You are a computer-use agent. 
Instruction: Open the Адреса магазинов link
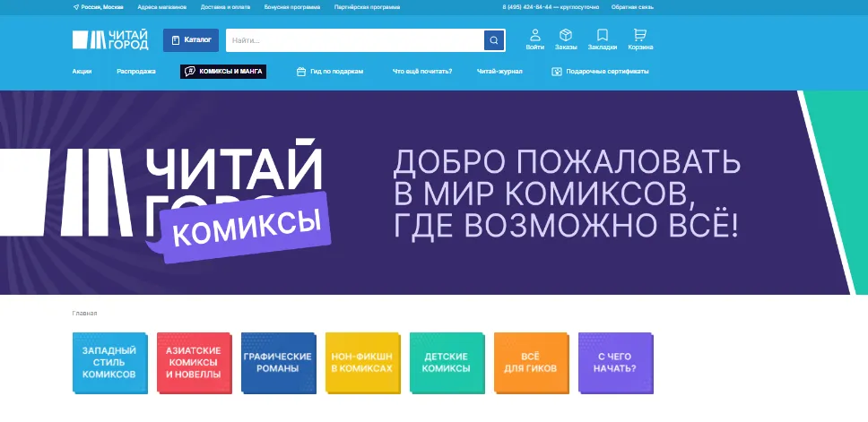point(161,7)
